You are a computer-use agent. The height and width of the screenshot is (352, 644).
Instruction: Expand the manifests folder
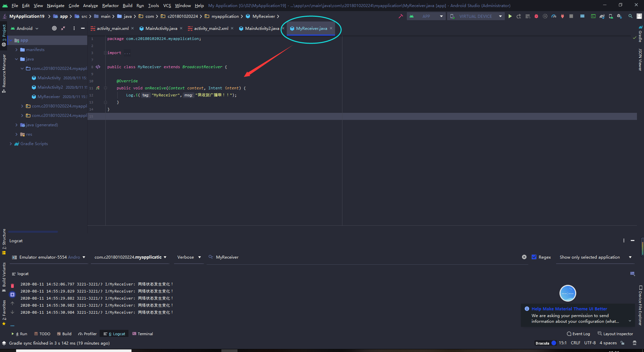tap(16, 50)
